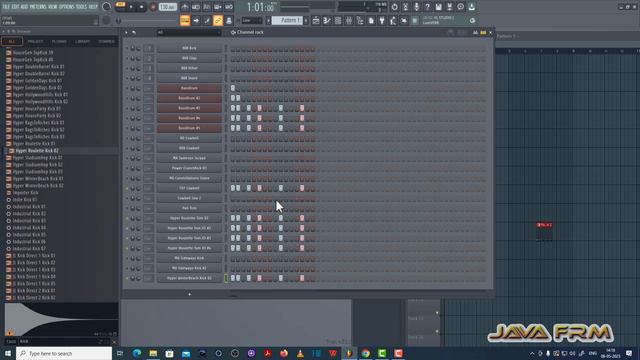Open the PATTERNS menu
Image resolution: width=640 pixels, height=360 pixels.
click(x=38, y=7)
